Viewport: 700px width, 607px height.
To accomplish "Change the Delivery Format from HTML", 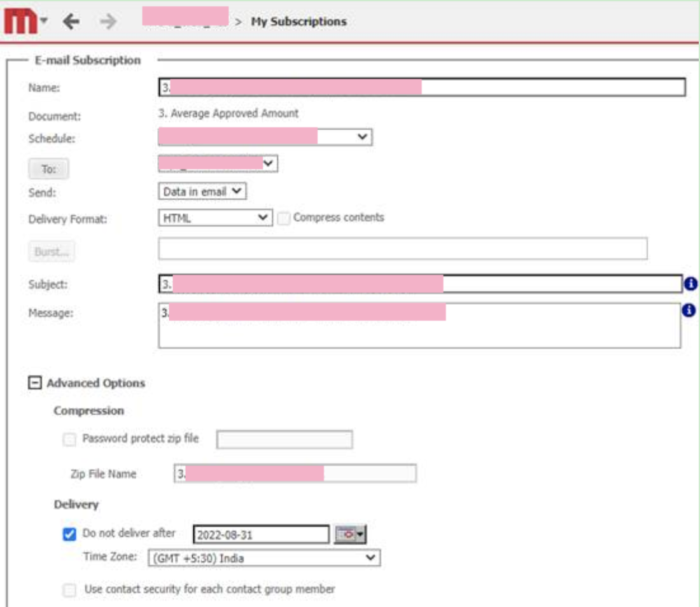I will coord(264,216).
